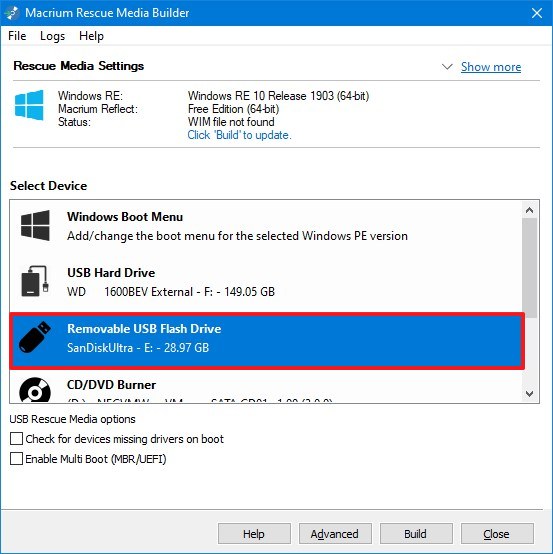Open the Help menu in menu bar
Image resolution: width=553 pixels, height=554 pixels.
click(x=91, y=36)
